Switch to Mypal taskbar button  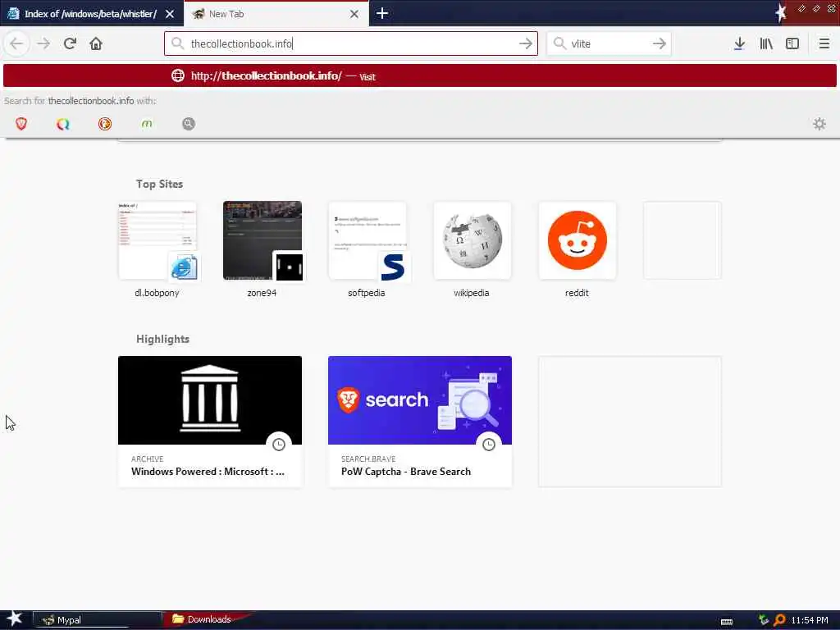(98, 620)
